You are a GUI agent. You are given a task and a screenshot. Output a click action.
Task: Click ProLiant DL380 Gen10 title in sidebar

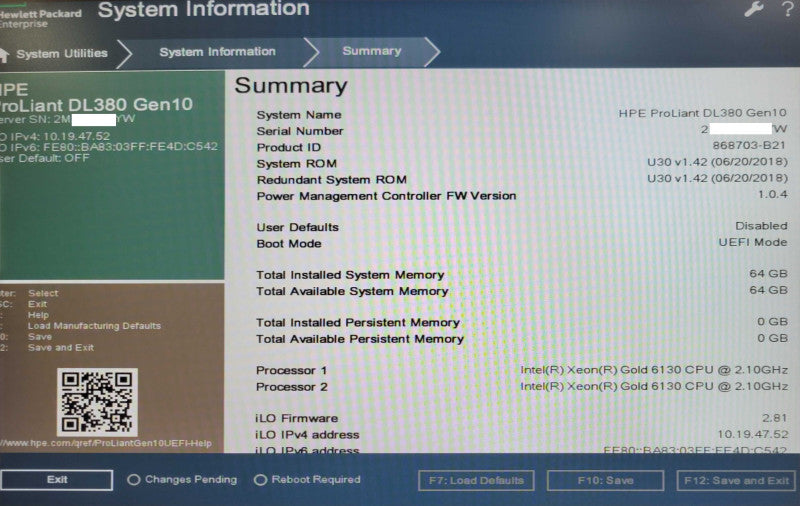(96, 105)
